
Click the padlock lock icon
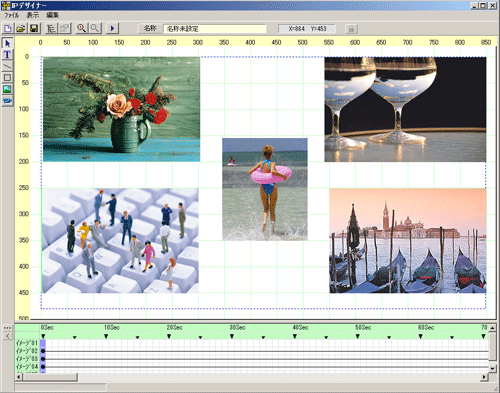[x=351, y=29]
